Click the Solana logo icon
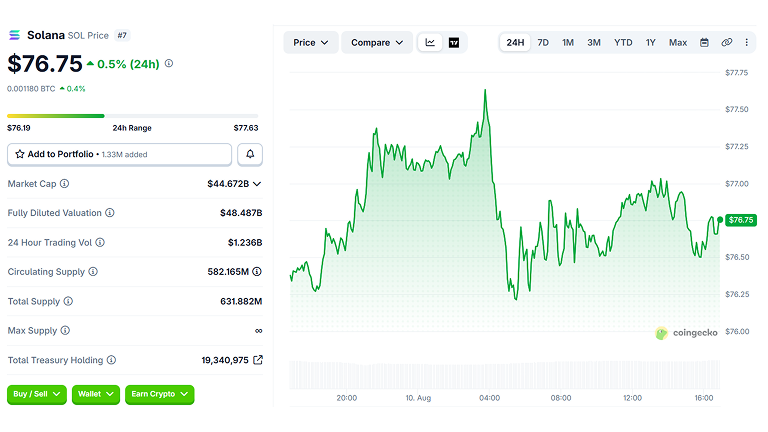 coord(15,35)
